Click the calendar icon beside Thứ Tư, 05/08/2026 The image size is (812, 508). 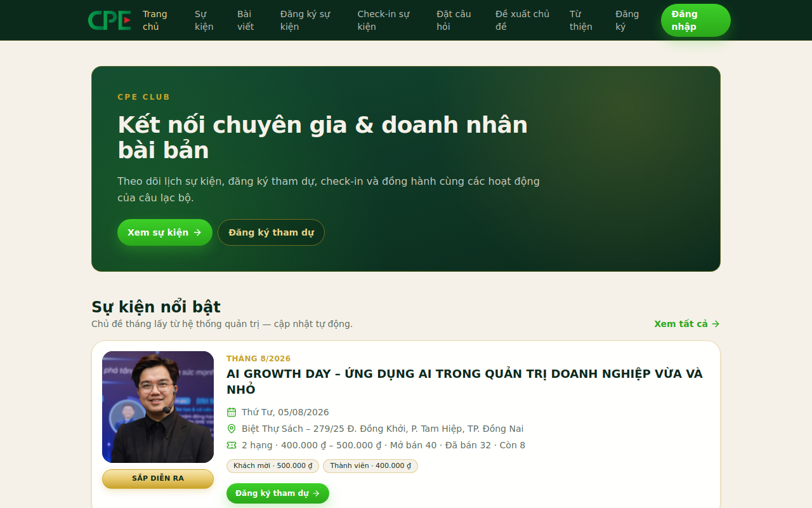(232, 412)
